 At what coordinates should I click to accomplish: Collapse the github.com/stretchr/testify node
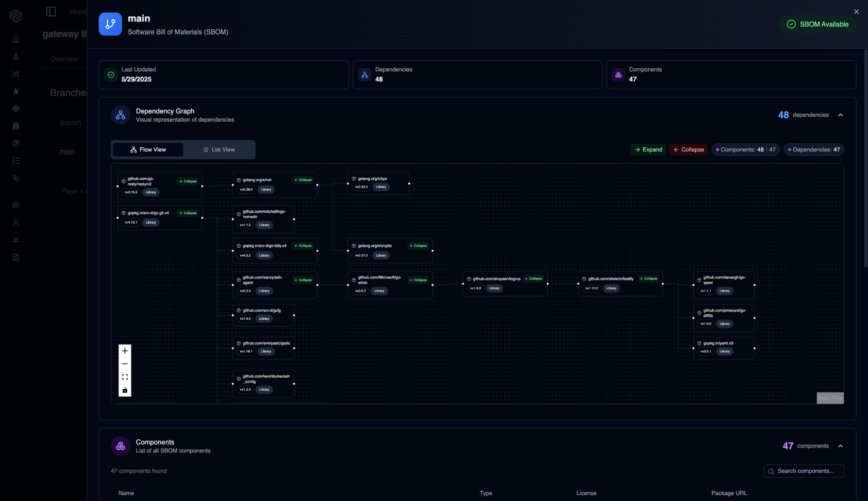click(x=649, y=279)
